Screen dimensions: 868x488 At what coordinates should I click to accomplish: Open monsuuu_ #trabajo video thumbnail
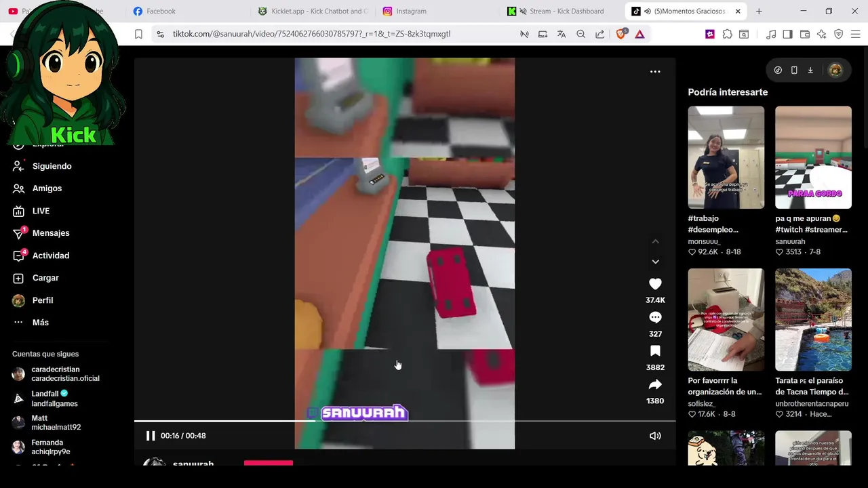[726, 157]
